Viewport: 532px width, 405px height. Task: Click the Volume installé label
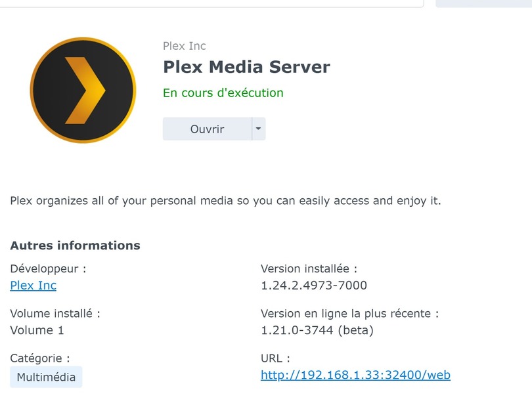click(x=55, y=314)
